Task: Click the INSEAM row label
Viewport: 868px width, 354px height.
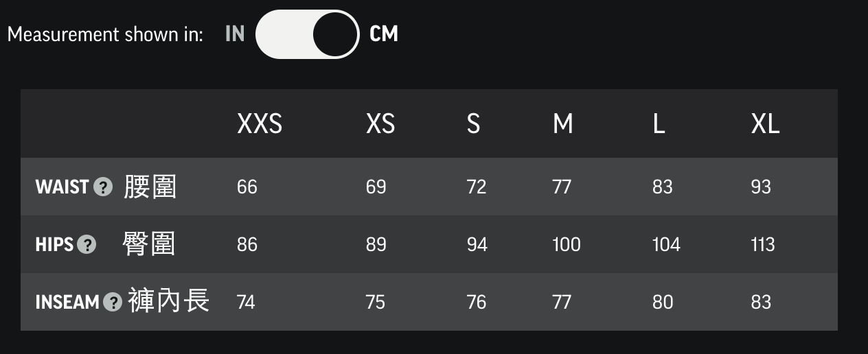Action: pos(67,302)
